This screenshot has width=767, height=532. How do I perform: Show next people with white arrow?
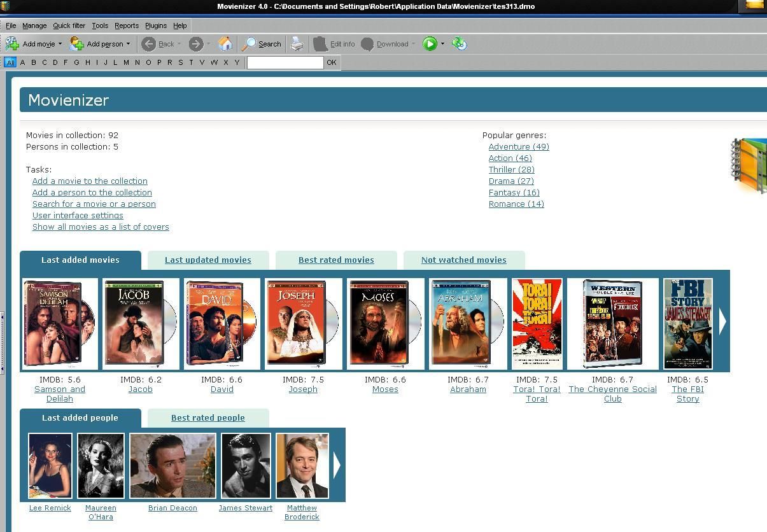click(337, 465)
